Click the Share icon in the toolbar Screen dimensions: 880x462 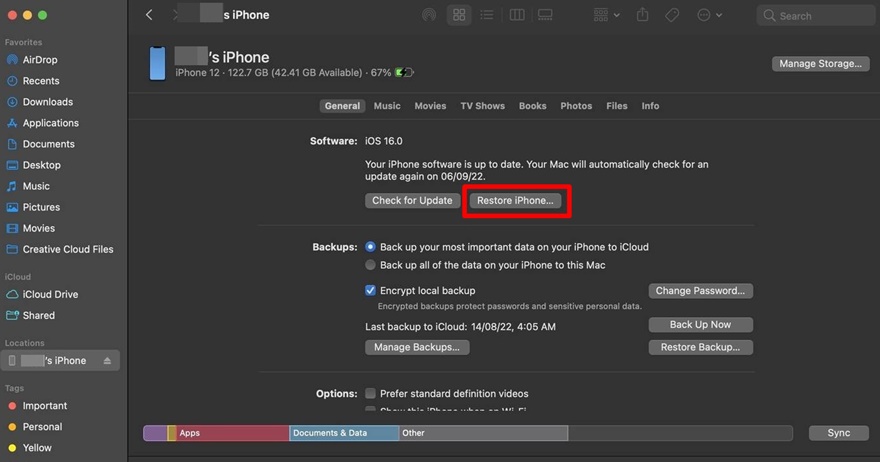(x=641, y=16)
